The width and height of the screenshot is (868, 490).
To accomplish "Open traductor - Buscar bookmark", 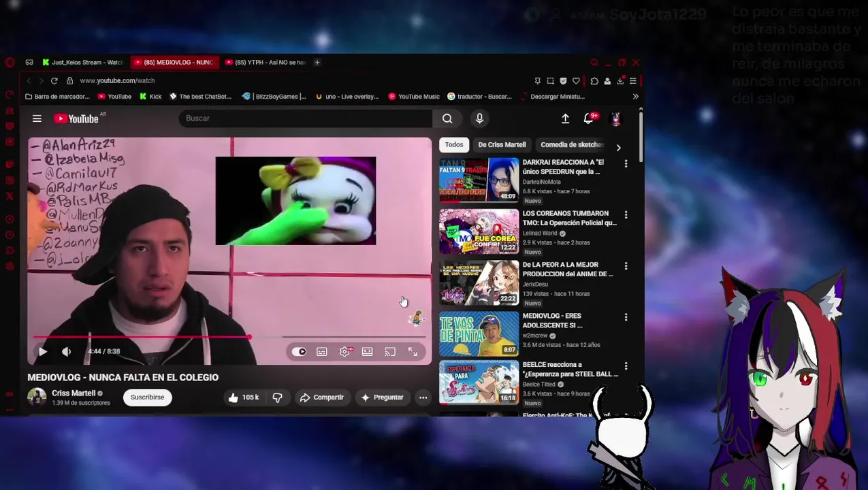I will click(479, 97).
